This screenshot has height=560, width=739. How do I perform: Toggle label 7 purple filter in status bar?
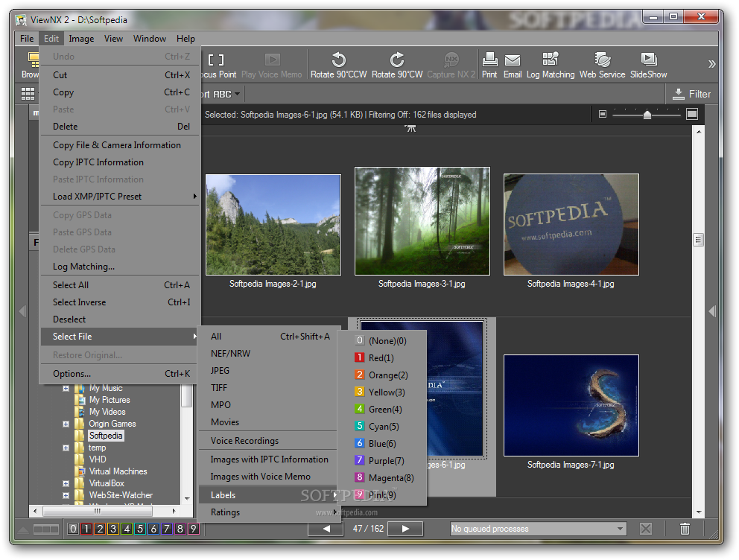coord(166,529)
